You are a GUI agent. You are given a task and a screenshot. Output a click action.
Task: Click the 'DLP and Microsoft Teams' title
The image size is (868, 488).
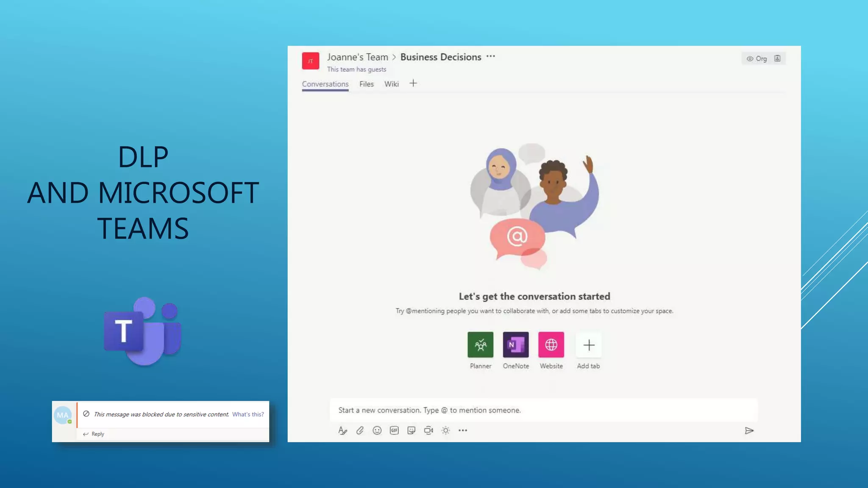tap(143, 192)
